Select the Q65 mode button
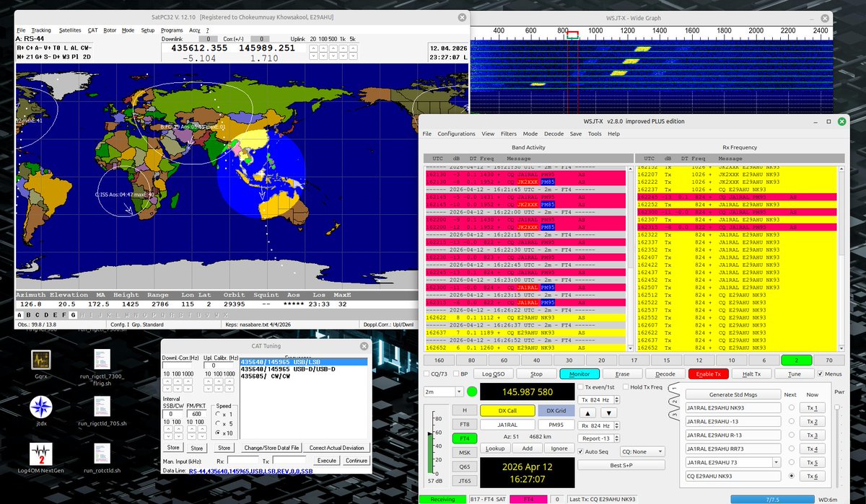 (x=464, y=467)
